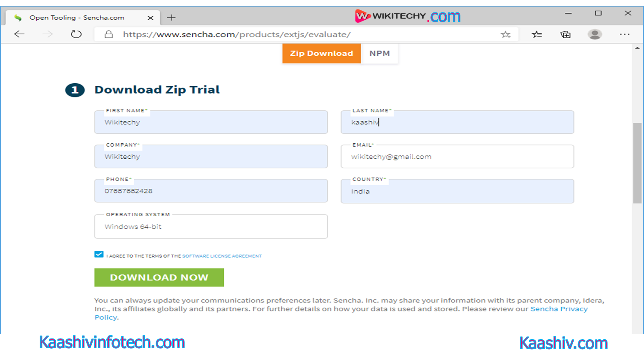
Task: Open a new browser tab
Action: pos(171,18)
